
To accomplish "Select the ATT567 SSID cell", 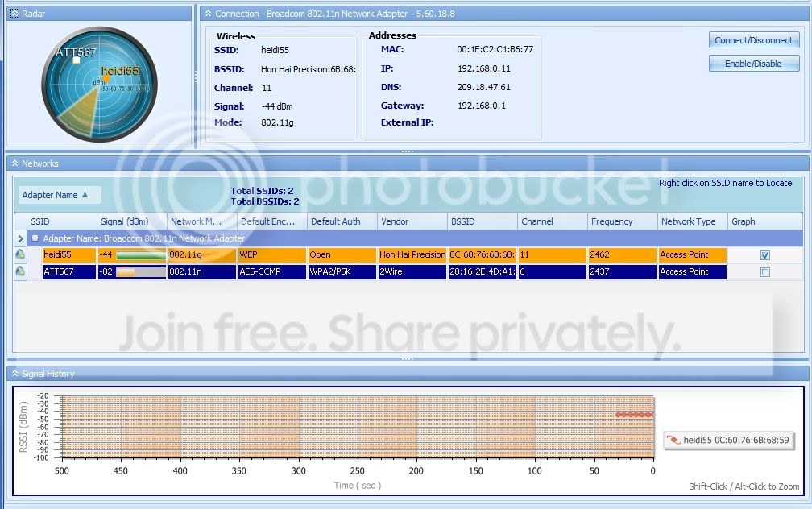I will tap(69, 271).
